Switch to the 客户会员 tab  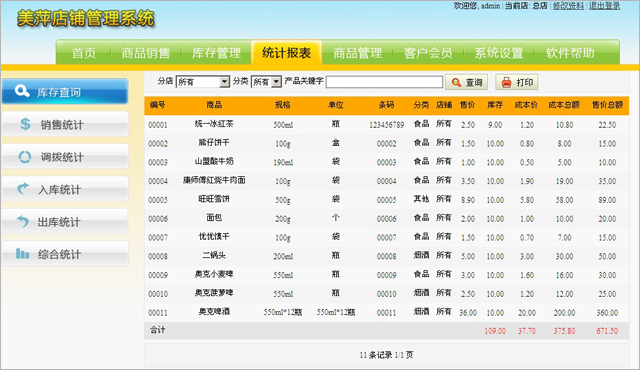(428, 53)
